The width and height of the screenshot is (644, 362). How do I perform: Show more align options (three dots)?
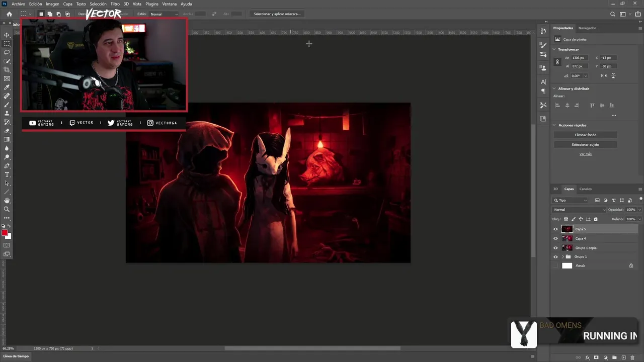point(614,116)
